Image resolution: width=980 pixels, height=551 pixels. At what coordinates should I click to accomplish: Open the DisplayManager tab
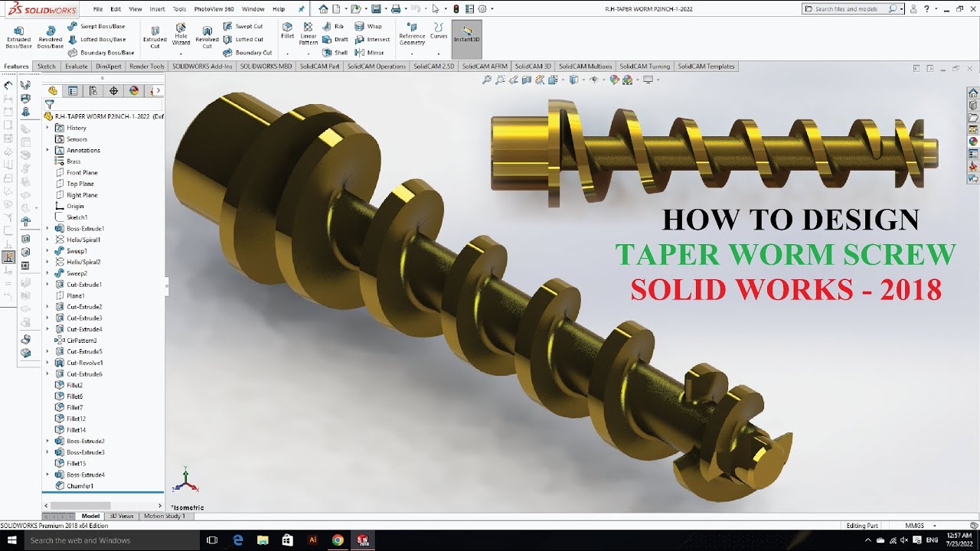pyautogui.click(x=134, y=90)
